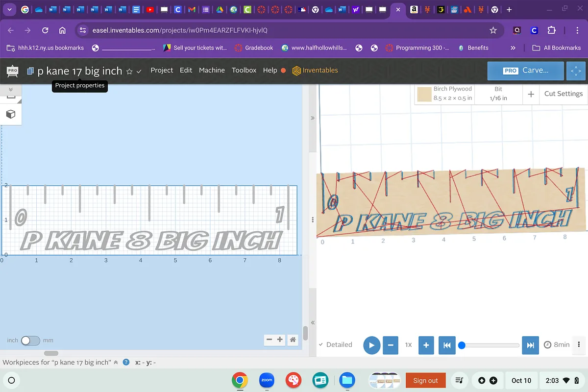Toggle the Detailed preview option
The width and height of the screenshot is (588, 392).
point(336,344)
